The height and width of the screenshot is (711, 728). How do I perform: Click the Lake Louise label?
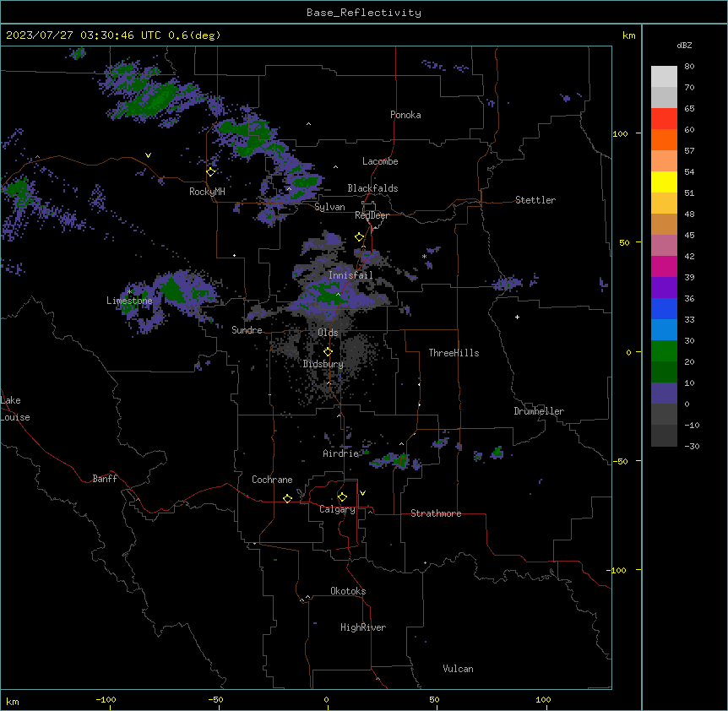[15, 409]
